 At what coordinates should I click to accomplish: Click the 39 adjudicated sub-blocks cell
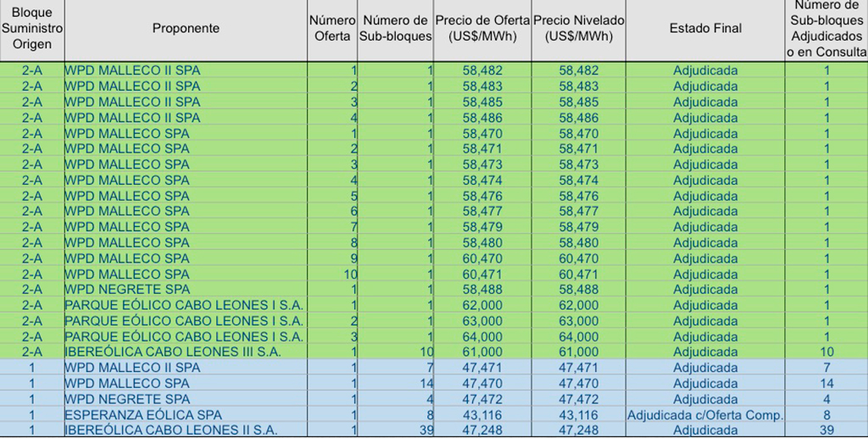tap(826, 430)
